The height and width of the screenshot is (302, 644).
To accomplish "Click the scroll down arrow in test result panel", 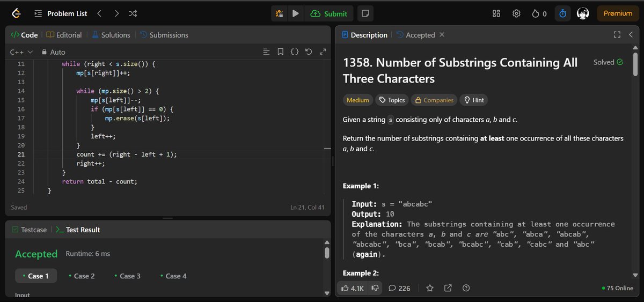I will tap(327, 293).
